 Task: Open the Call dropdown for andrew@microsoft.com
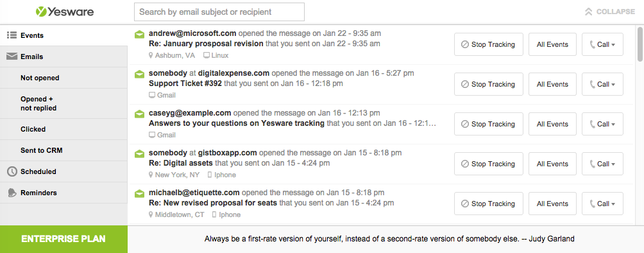point(602,44)
